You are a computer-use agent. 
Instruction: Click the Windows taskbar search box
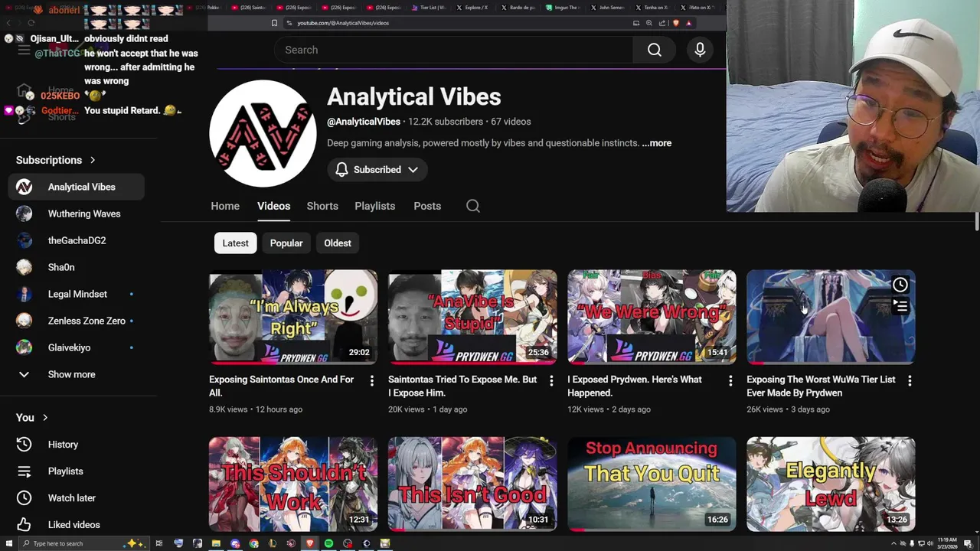[x=83, y=543]
